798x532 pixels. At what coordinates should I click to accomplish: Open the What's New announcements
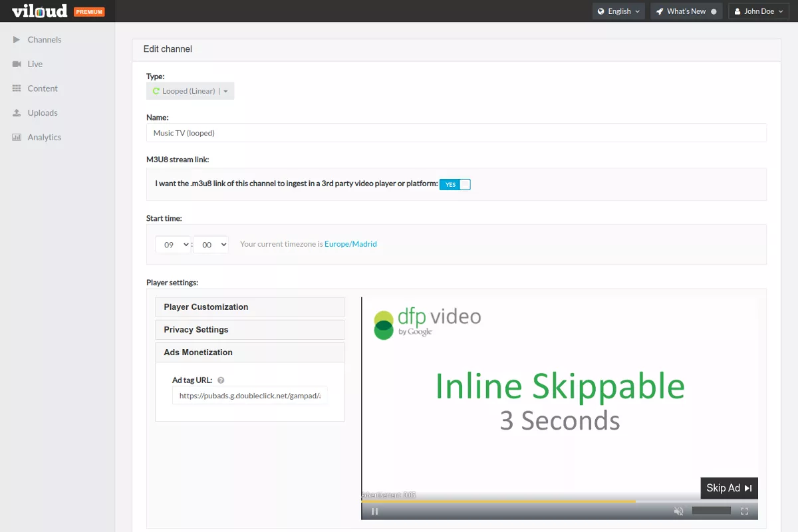pyautogui.click(x=686, y=11)
